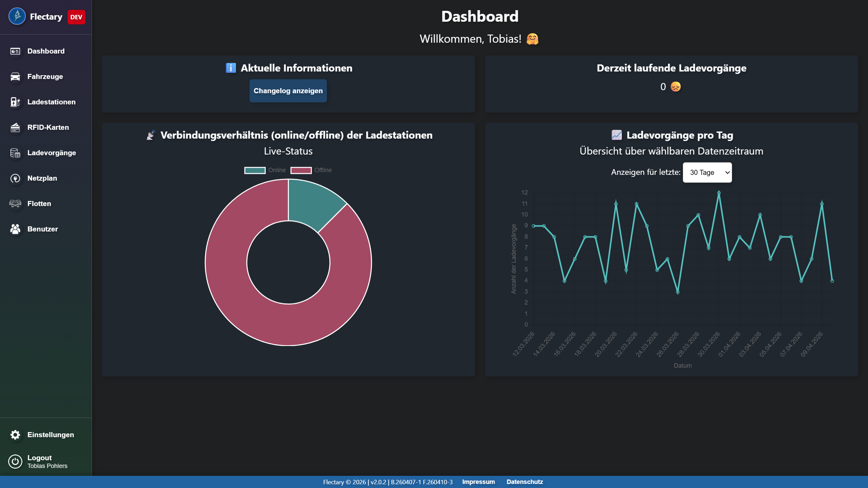Toggle the Online legend entry on the donut chart

click(266, 170)
